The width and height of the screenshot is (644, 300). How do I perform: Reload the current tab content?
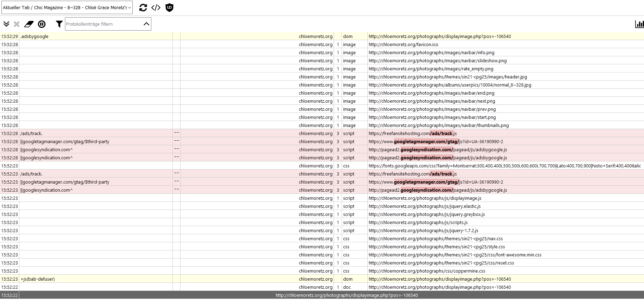(143, 8)
